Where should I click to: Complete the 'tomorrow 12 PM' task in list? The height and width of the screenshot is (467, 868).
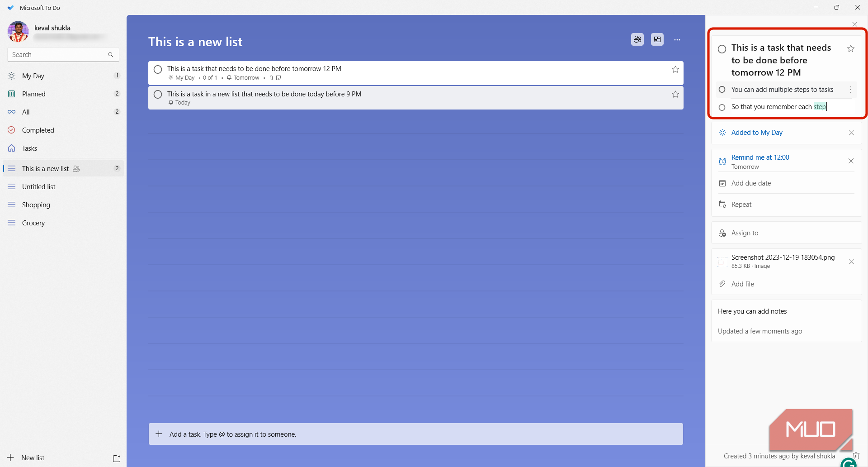[158, 69]
